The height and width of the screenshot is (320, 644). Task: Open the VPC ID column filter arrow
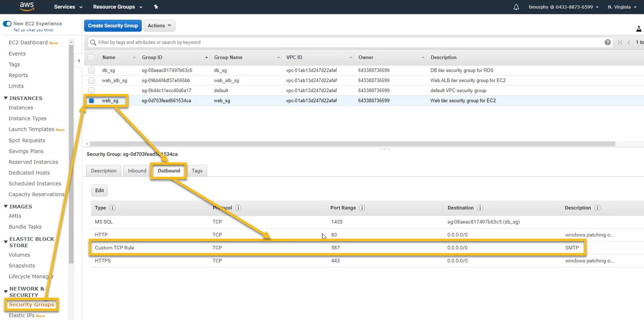tap(351, 57)
